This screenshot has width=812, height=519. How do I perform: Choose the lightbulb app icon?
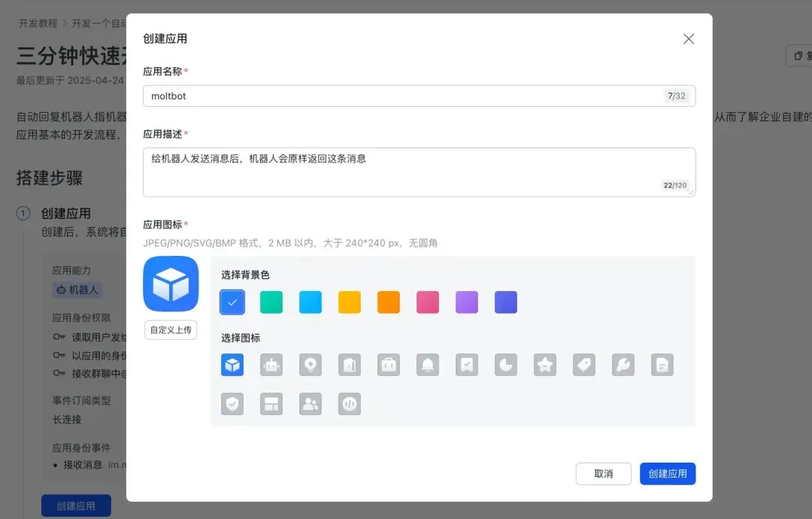pyautogui.click(x=311, y=365)
